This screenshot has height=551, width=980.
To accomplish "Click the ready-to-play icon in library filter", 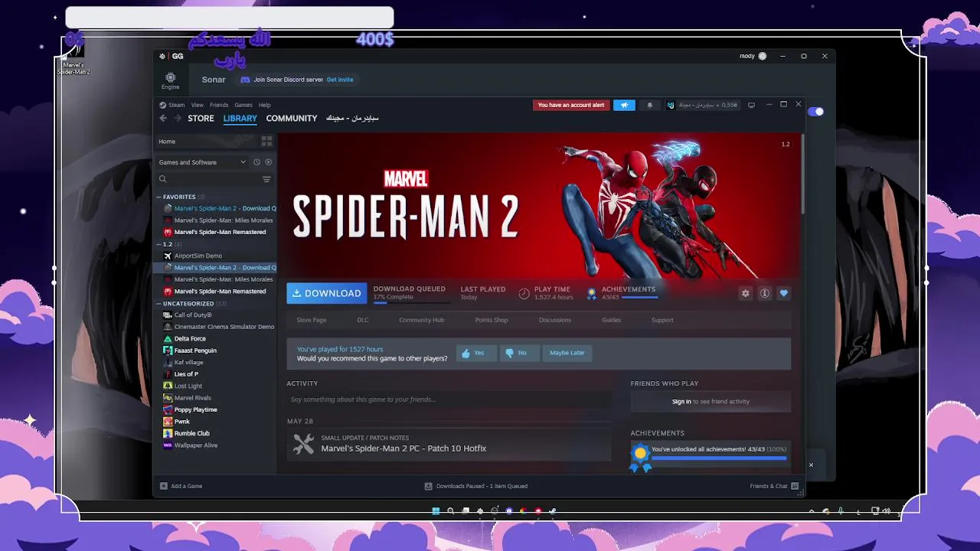I will click(268, 162).
